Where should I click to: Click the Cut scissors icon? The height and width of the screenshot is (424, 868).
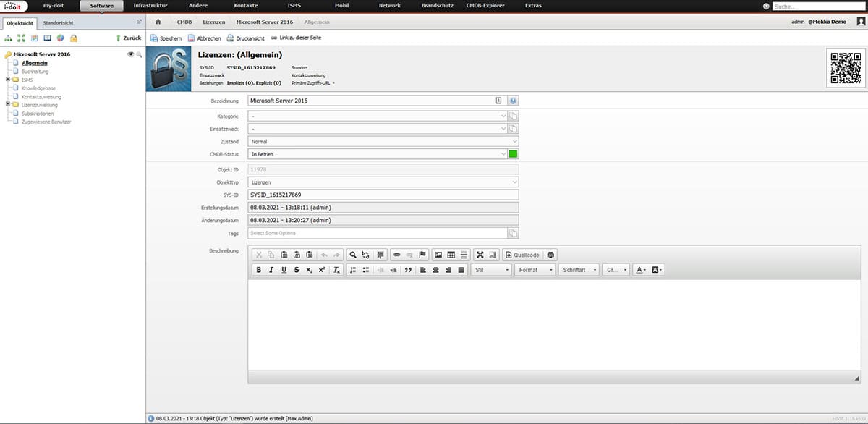tap(259, 255)
